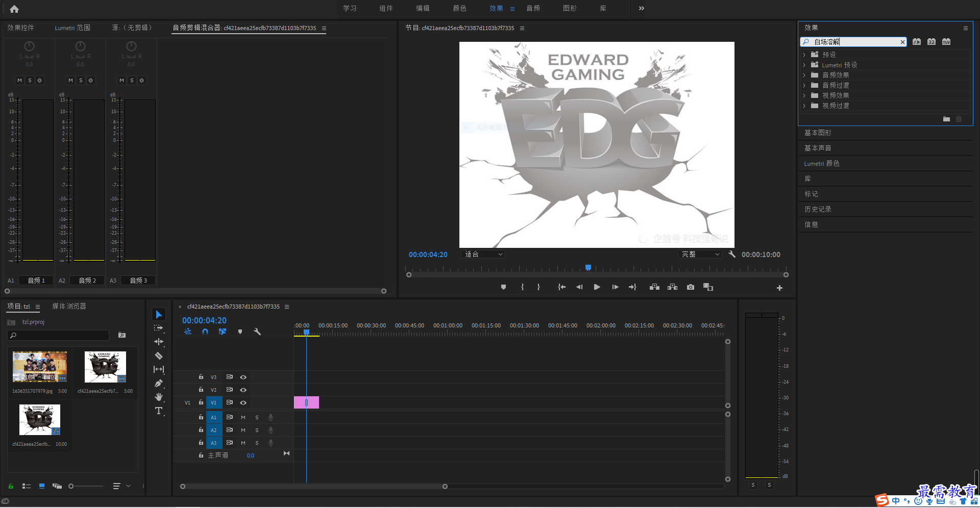
Task: Open the 适合 zoom level dropdown
Action: coord(482,254)
